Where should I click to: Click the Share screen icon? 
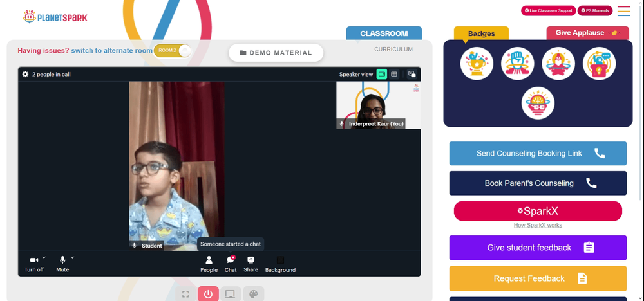251,264
